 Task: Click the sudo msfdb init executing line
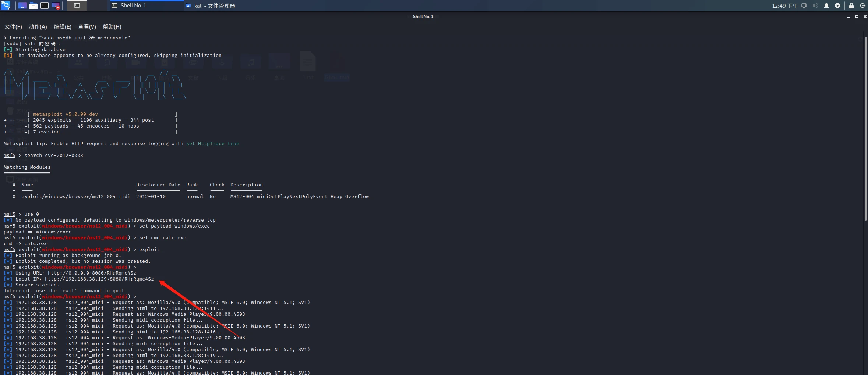[67, 38]
